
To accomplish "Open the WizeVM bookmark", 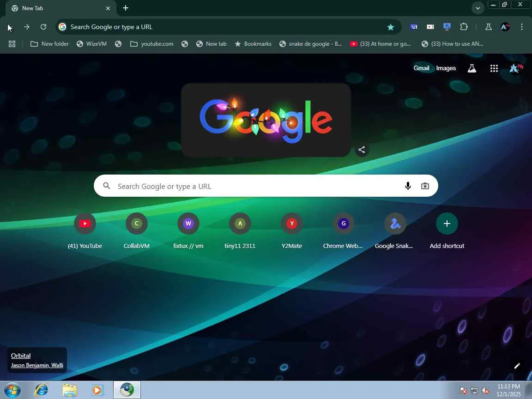I will click(91, 44).
